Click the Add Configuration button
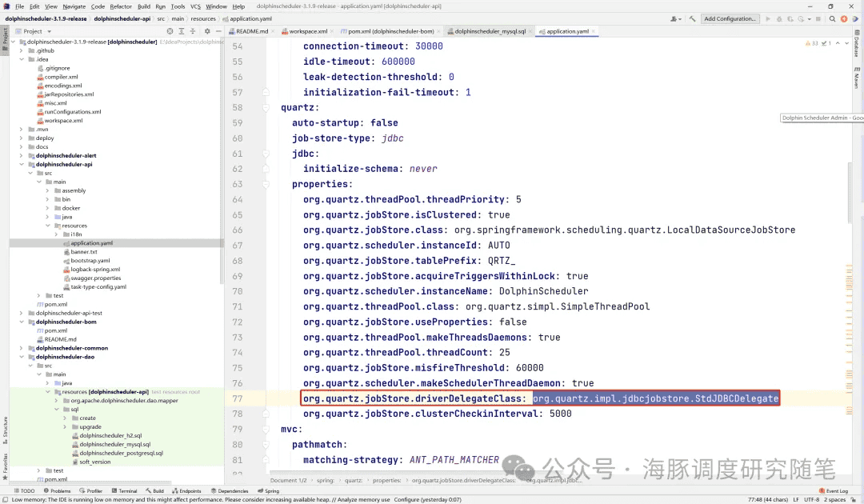The image size is (864, 504). click(x=729, y=18)
